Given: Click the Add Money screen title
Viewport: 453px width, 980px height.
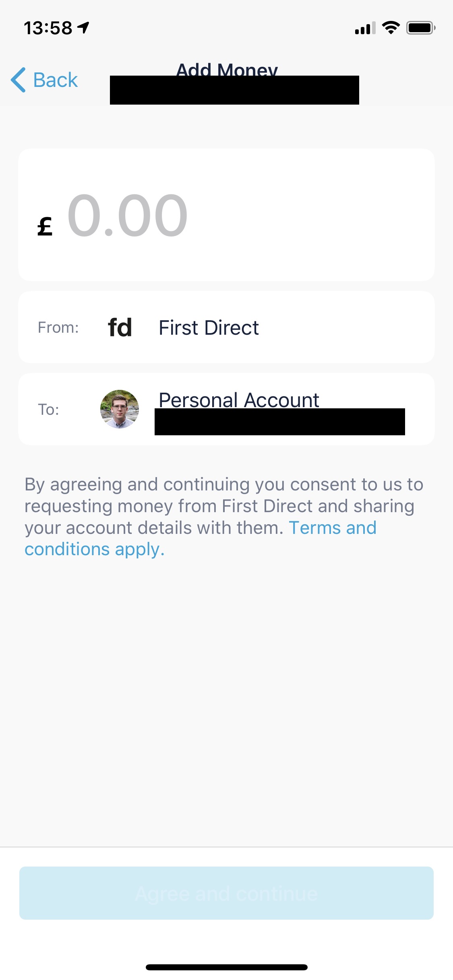Looking at the screenshot, I should 227,69.
